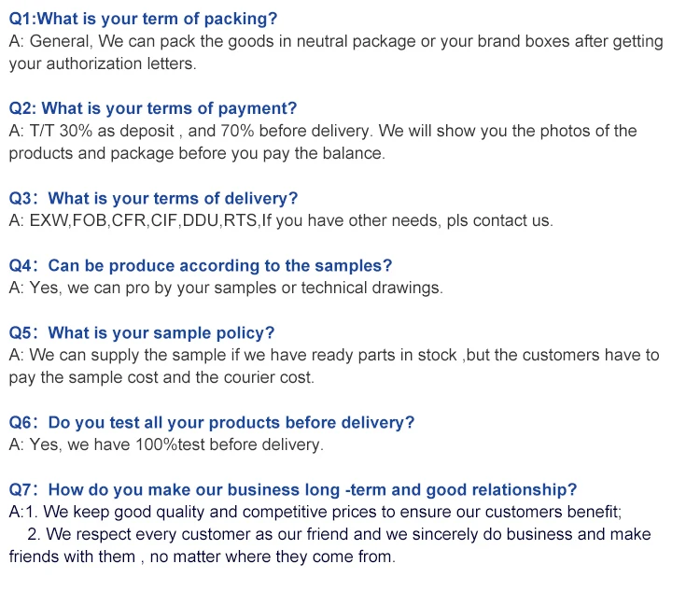Image resolution: width=700 pixels, height=592 pixels.
Task: Click the Q4 produce according to samples question
Action: tap(200, 265)
